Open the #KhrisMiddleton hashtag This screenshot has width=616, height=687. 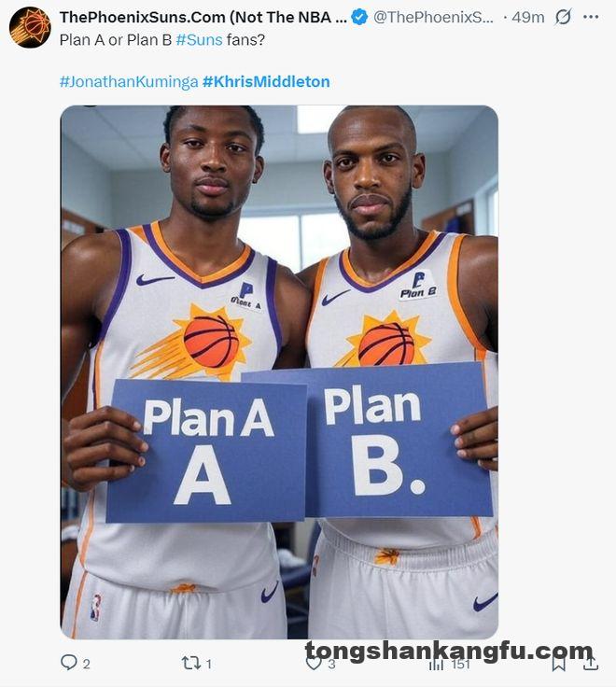click(x=266, y=81)
